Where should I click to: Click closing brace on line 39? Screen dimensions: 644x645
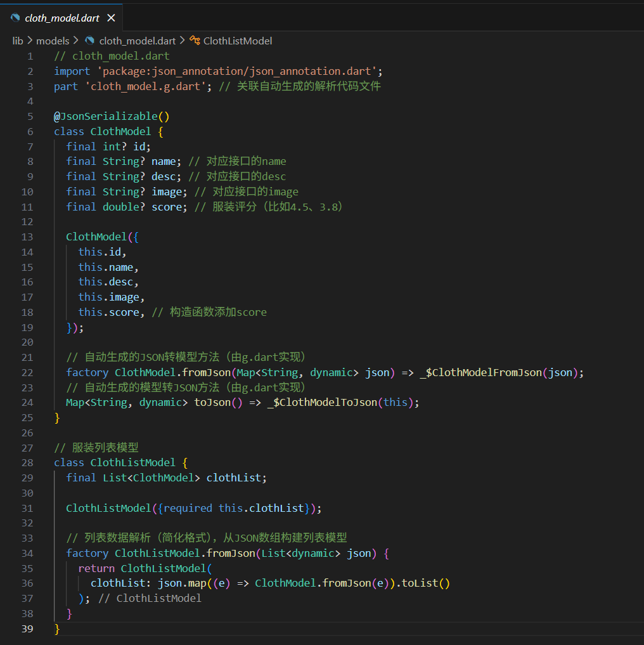click(x=57, y=629)
